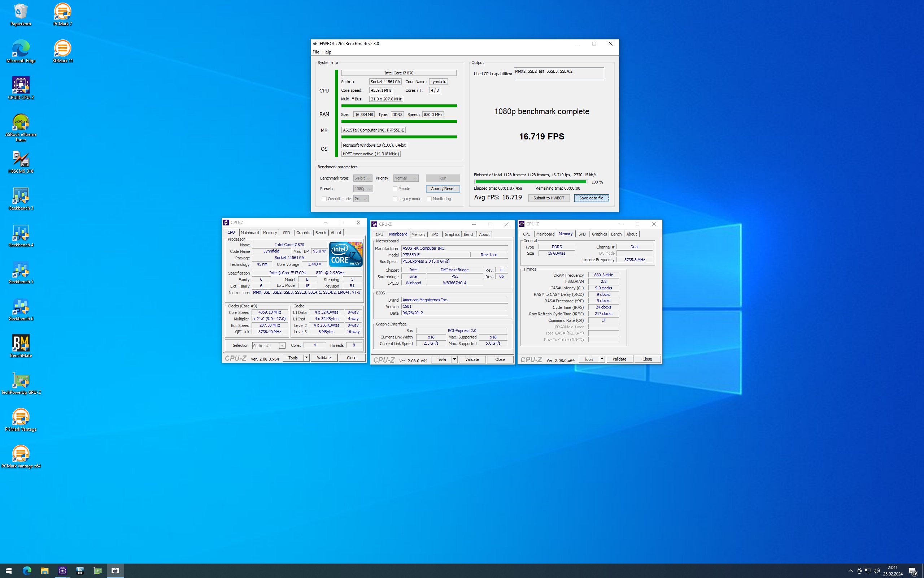Image resolution: width=924 pixels, height=578 pixels.
Task: Open the Preset 1080p dropdown
Action: point(363,189)
